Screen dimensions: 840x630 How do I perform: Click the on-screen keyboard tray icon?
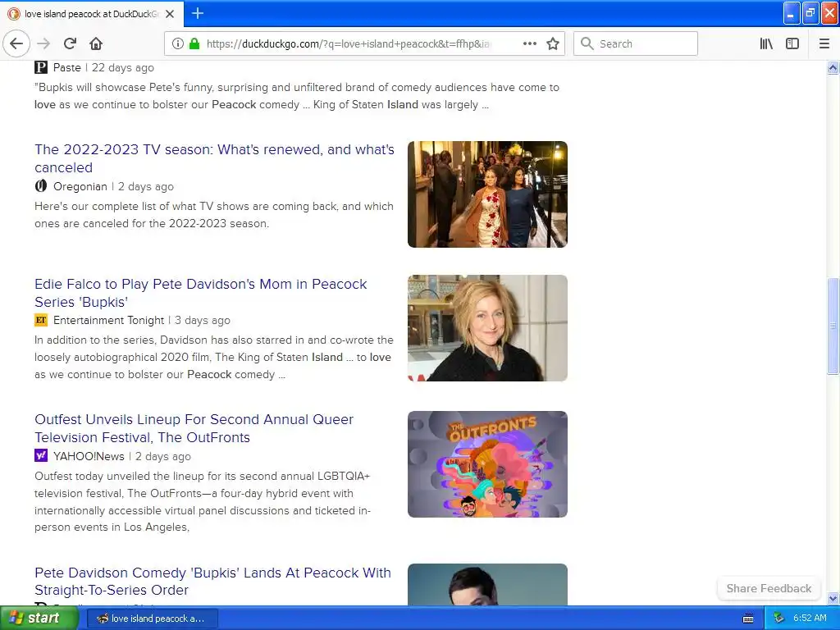(x=748, y=619)
